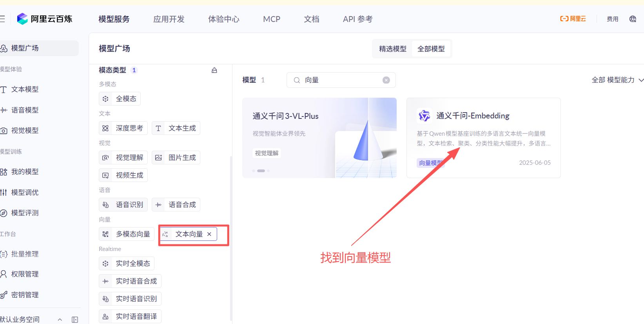Image resolution: width=644 pixels, height=324 pixels.
Task: Click the banner carousel indicator dots
Action: coord(261,171)
